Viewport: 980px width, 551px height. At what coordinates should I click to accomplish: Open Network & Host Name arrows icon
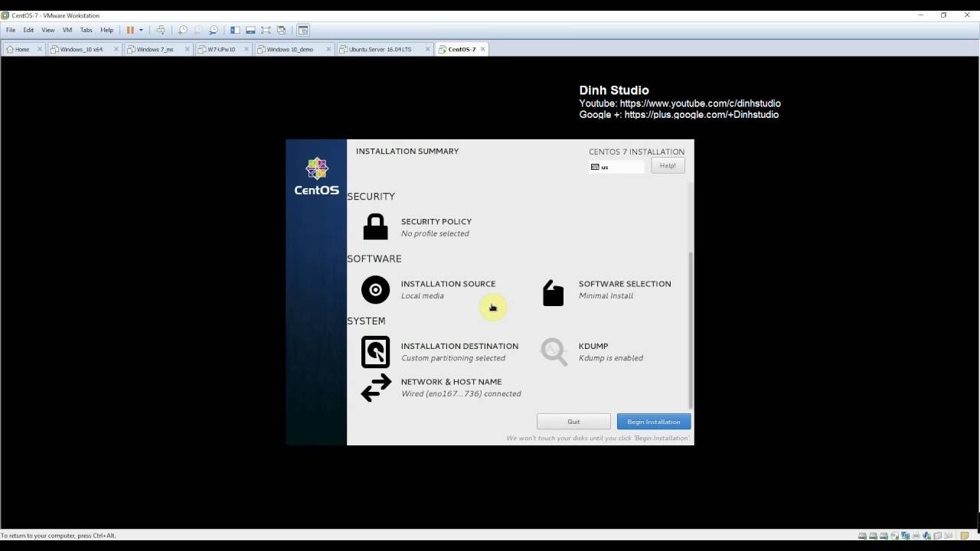point(376,388)
